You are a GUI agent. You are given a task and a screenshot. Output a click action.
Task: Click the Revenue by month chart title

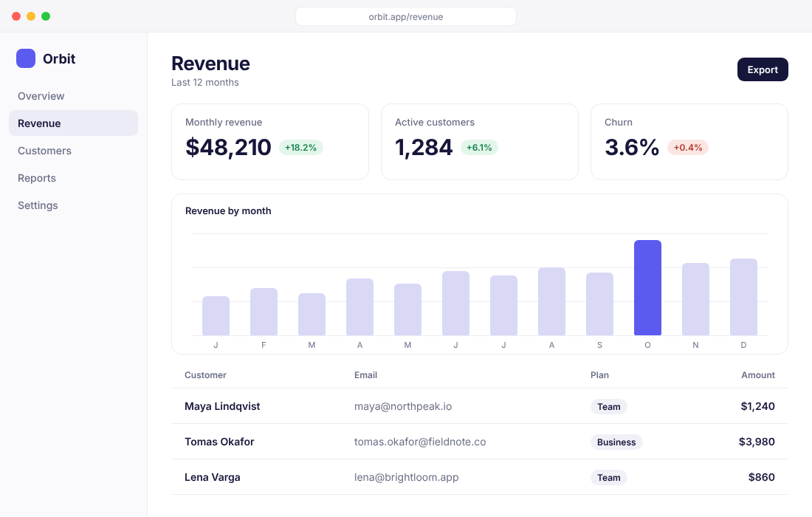[x=228, y=210]
